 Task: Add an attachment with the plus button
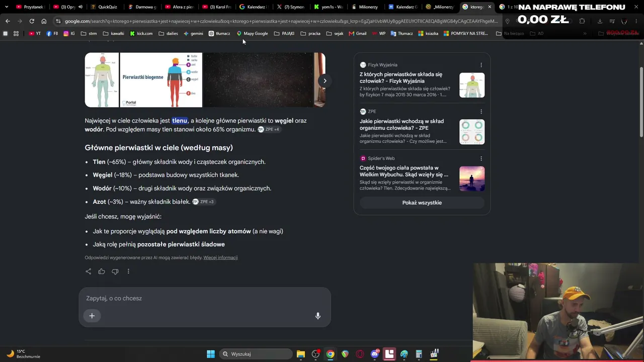(x=92, y=316)
